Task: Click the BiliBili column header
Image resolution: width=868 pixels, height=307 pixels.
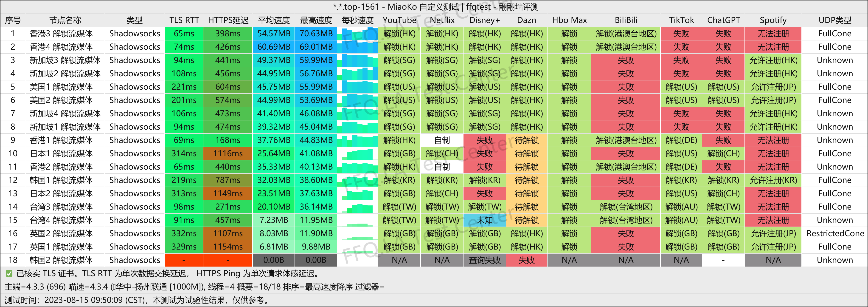Action: pos(626,20)
